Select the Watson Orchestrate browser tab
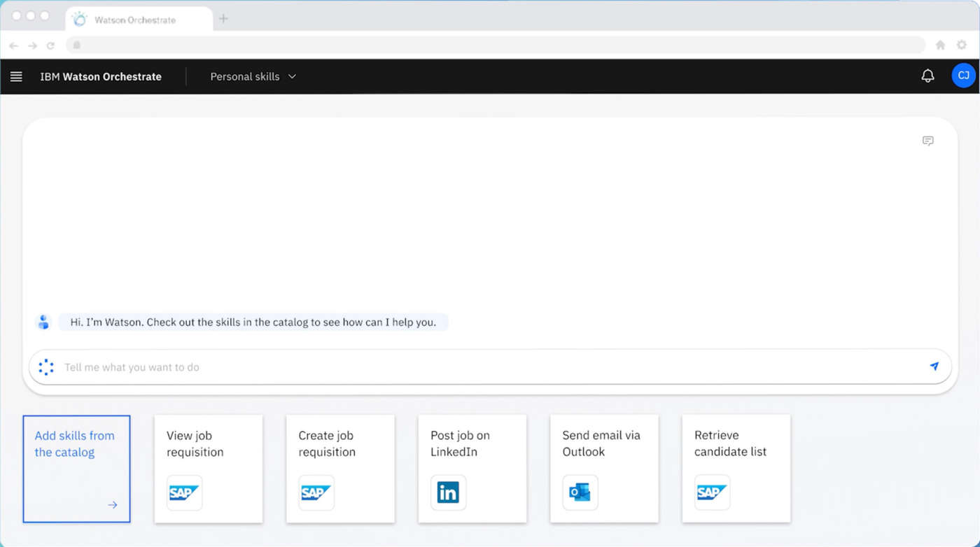 tap(135, 20)
